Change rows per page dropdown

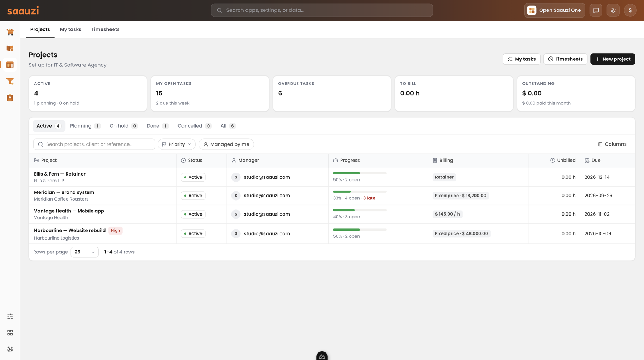tap(84, 252)
